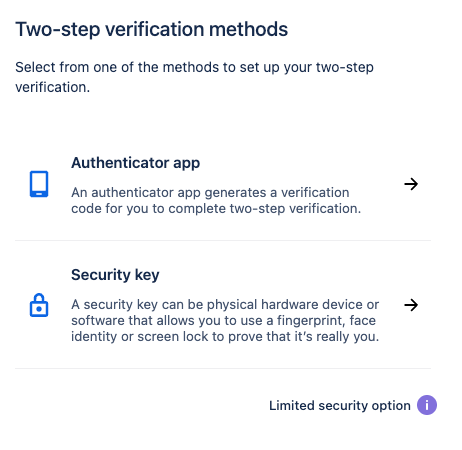Click 'code for you to complete two-step verification' line
This screenshot has width=462, height=450.
(216, 209)
